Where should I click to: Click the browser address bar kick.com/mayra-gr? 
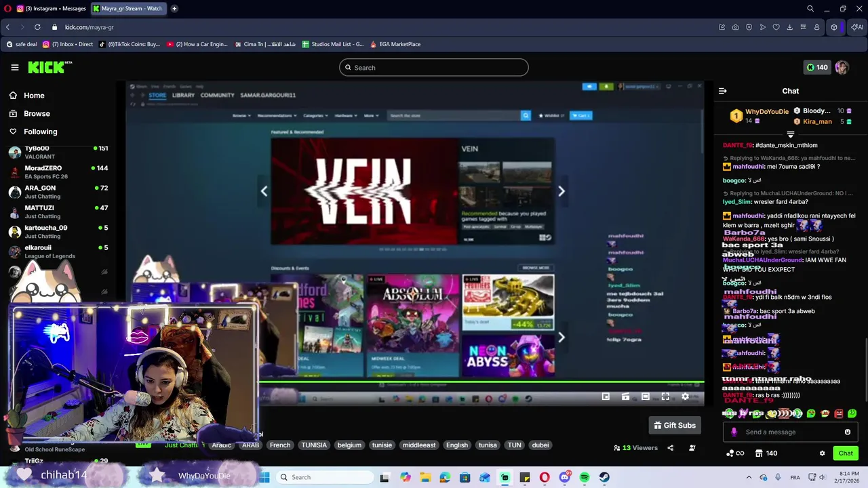(x=89, y=27)
